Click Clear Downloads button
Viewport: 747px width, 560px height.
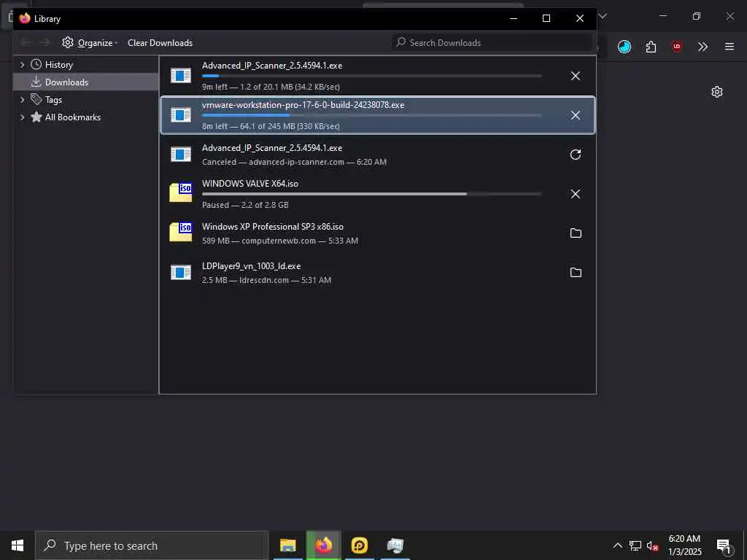(160, 43)
